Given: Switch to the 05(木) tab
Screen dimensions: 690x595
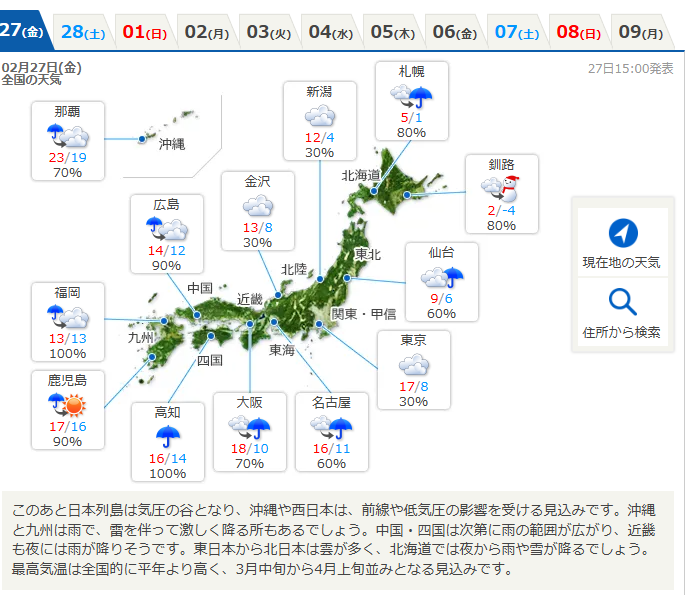Looking at the screenshot, I should (x=393, y=32).
